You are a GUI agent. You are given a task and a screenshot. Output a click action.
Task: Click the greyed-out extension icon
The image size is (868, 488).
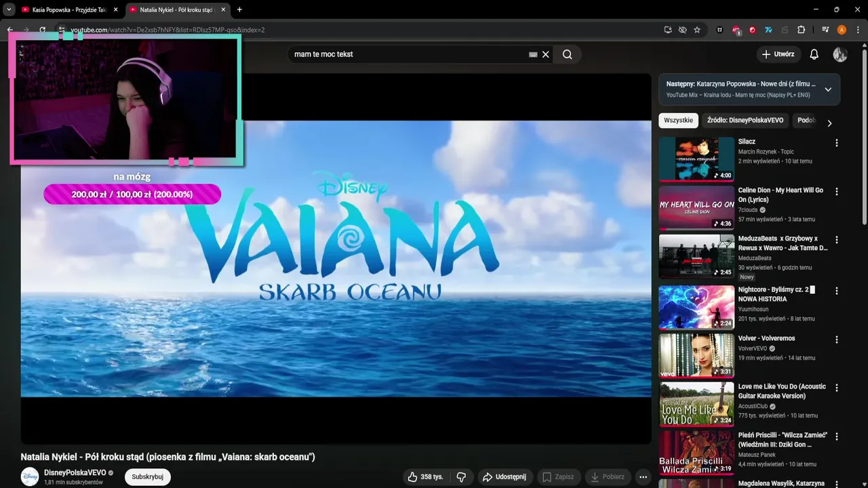(785, 30)
